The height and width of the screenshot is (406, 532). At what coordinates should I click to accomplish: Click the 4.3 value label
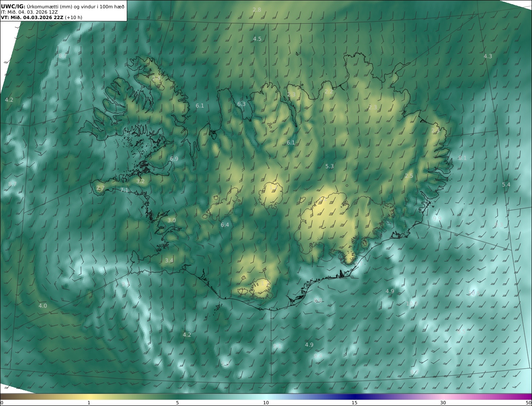488,56
